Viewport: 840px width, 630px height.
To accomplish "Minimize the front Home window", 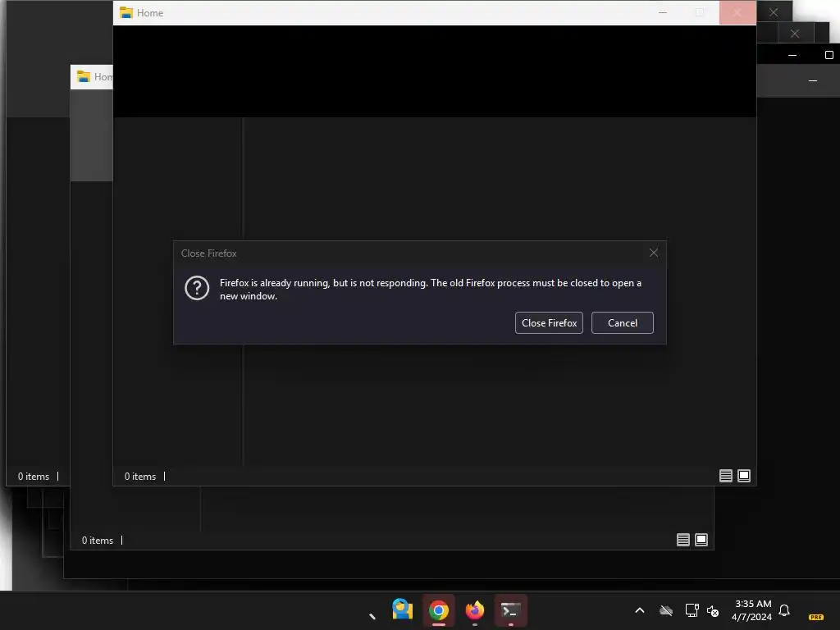I will (x=663, y=13).
